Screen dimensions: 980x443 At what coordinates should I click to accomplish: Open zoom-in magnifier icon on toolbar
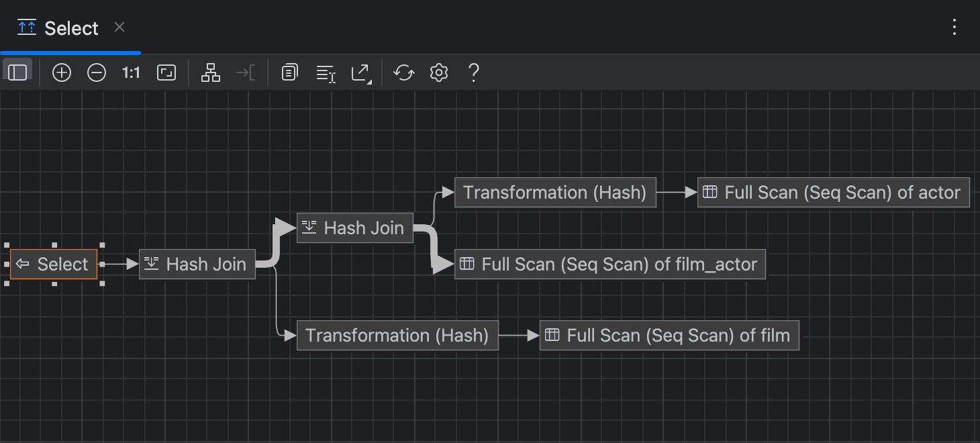pos(61,72)
